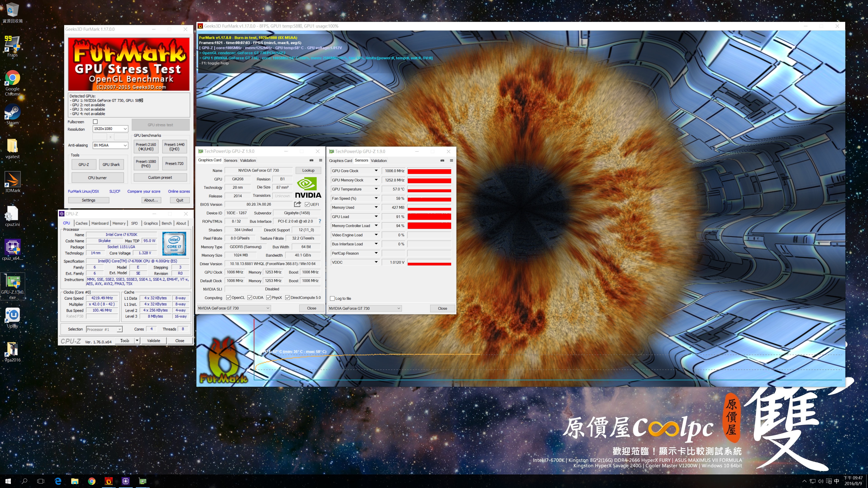Enable the Log to file checkbox
The height and width of the screenshot is (488, 868).
click(x=332, y=299)
